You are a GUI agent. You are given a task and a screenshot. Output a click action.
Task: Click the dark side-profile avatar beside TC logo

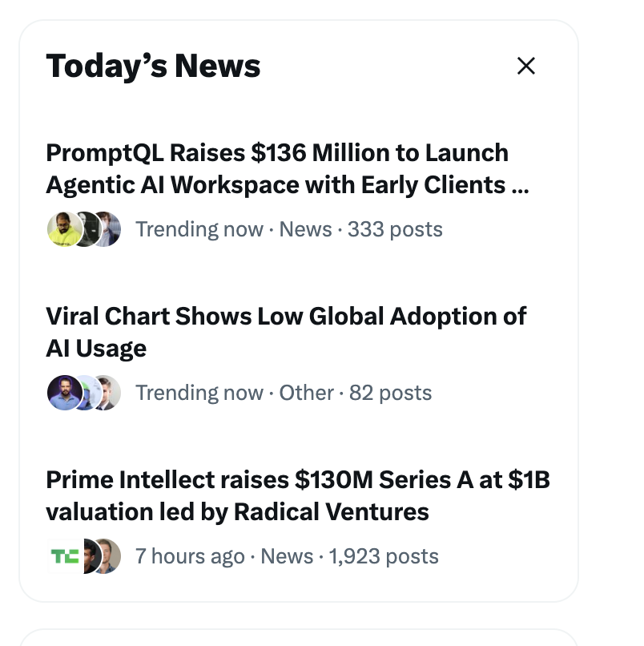coord(91,556)
